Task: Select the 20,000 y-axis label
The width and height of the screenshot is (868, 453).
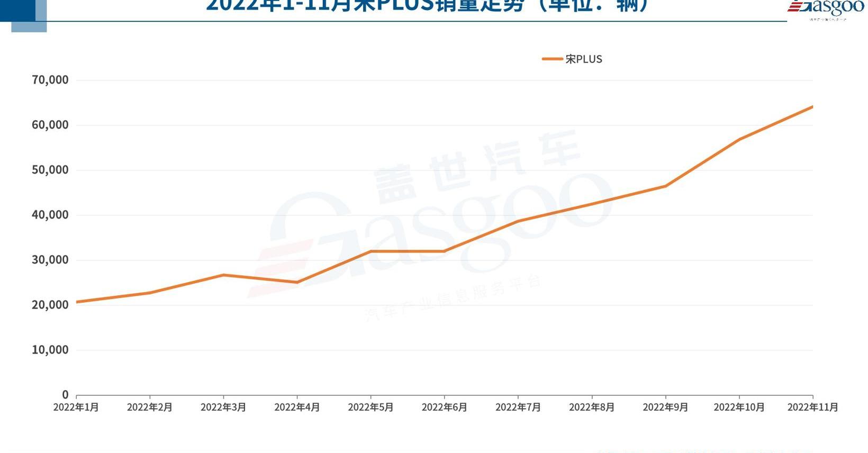Action: (x=50, y=305)
